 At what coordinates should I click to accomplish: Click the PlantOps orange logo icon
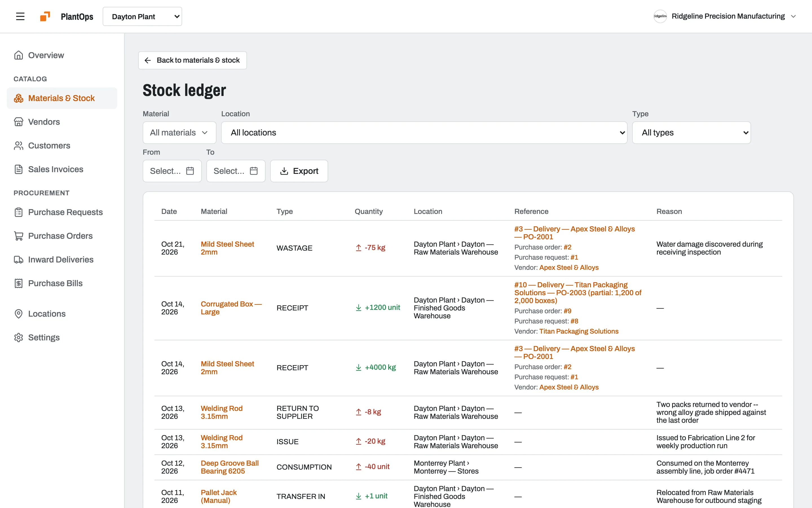[45, 16]
